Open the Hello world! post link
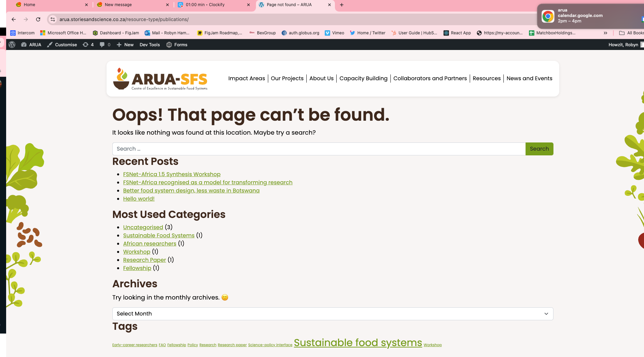 coord(139,199)
